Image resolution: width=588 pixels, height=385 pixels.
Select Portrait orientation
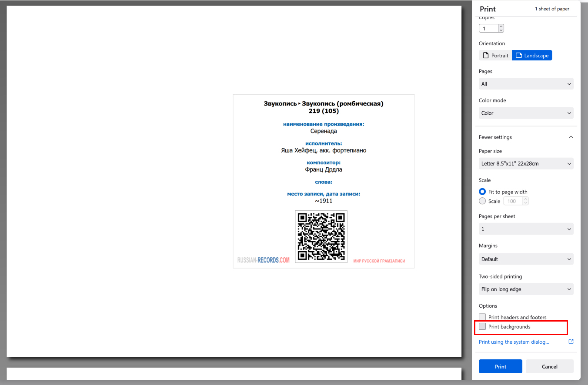pos(495,55)
